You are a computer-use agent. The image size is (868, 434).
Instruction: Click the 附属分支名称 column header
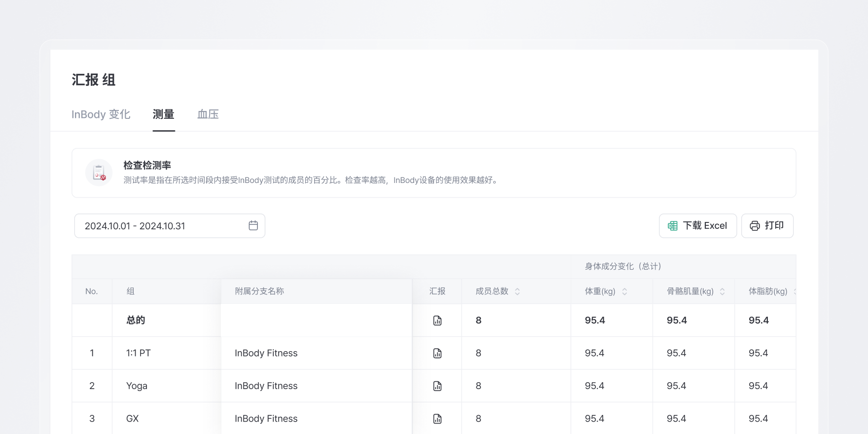click(x=259, y=291)
